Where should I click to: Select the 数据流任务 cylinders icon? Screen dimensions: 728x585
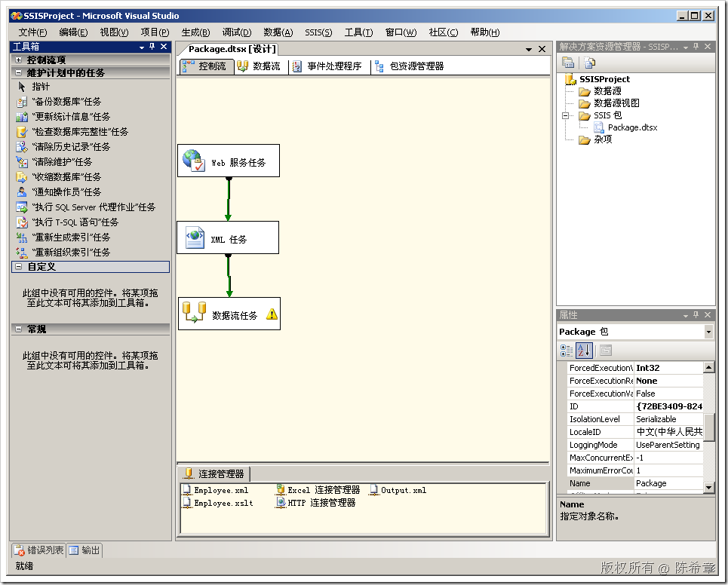[x=194, y=312]
